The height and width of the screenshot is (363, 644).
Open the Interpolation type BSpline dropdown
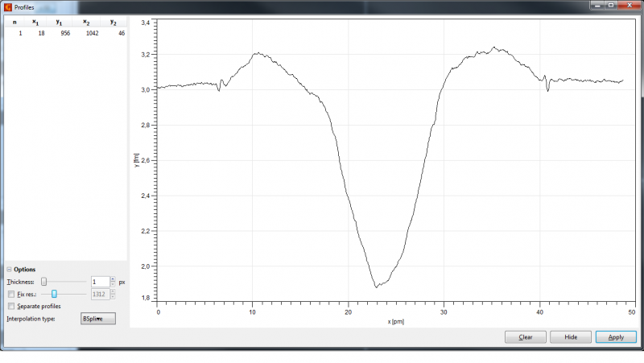click(97, 319)
